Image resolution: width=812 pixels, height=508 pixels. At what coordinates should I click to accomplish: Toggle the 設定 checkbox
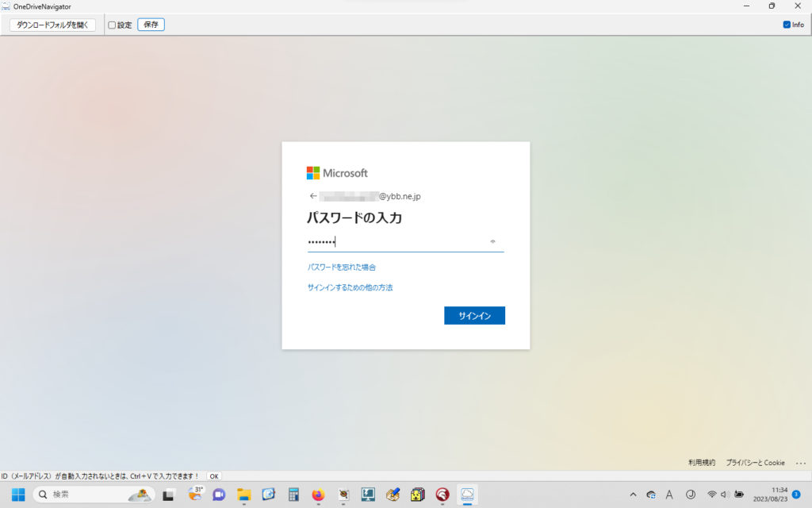(x=112, y=25)
